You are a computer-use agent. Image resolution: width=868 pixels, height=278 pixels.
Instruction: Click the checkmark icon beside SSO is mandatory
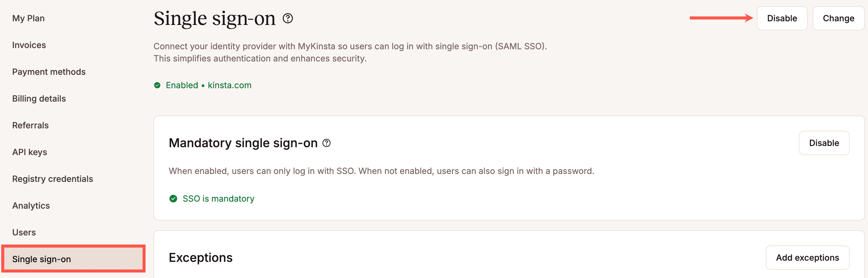pos(173,199)
